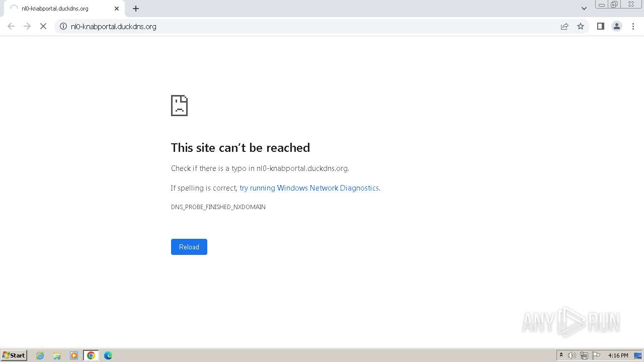Open the Chrome profile avatar
The image size is (644, 362).
[x=617, y=26]
